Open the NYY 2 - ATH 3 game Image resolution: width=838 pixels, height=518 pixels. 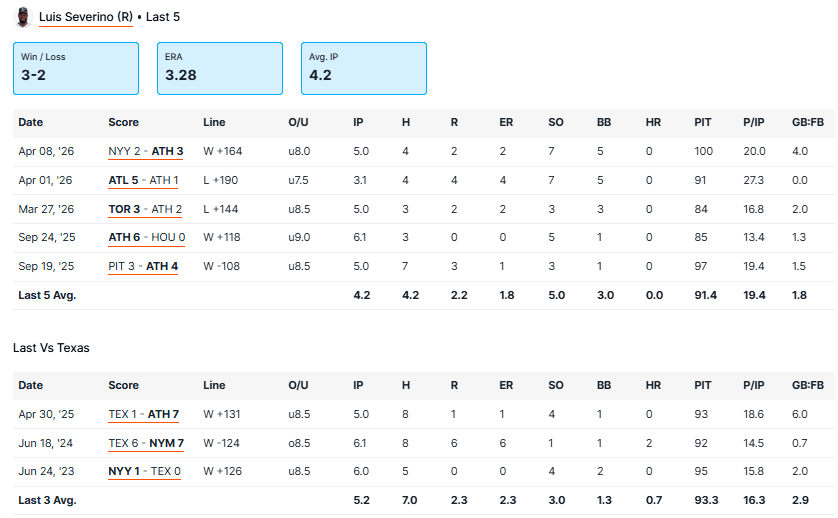(145, 151)
